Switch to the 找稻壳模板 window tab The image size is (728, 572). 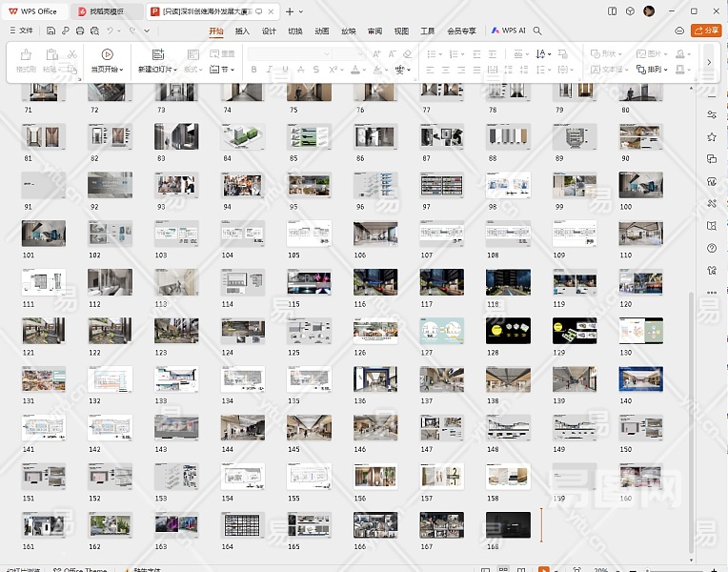pos(106,10)
